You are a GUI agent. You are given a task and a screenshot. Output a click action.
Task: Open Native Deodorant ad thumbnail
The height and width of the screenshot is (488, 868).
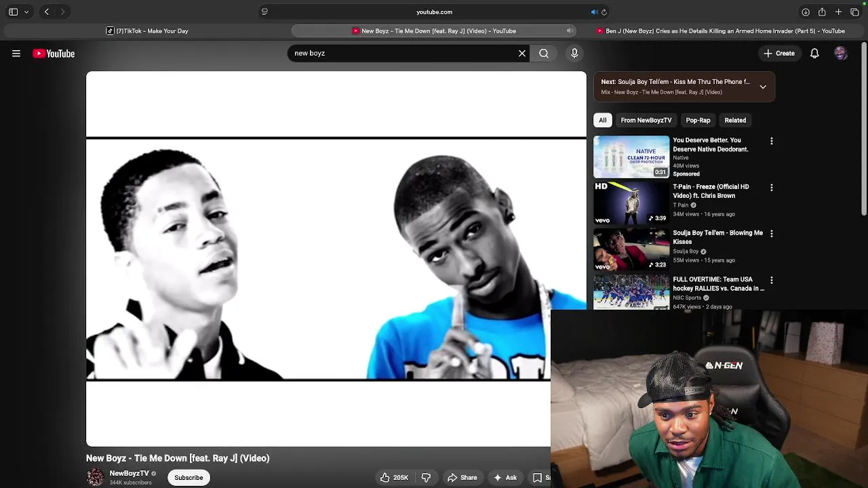[x=631, y=157]
